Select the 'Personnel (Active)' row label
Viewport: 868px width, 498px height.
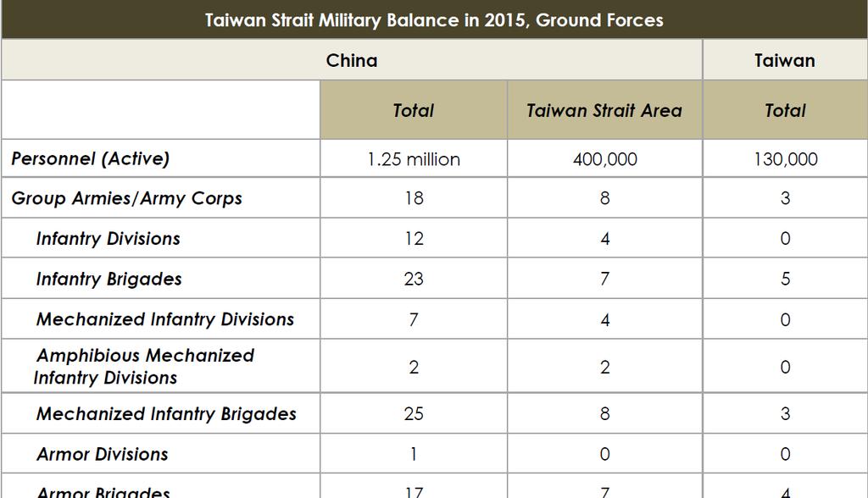point(90,159)
